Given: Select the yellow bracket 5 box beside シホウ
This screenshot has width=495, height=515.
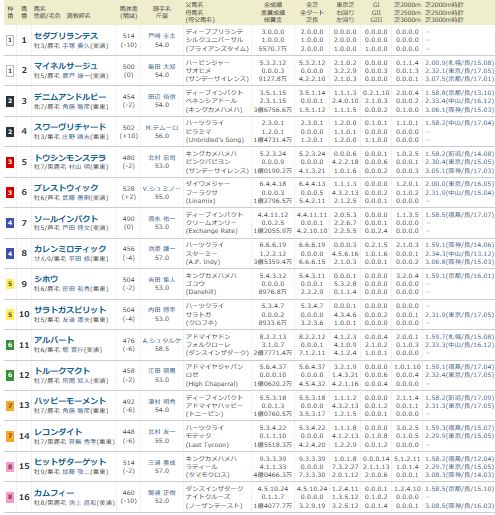Looking at the screenshot, I should tap(10, 284).
